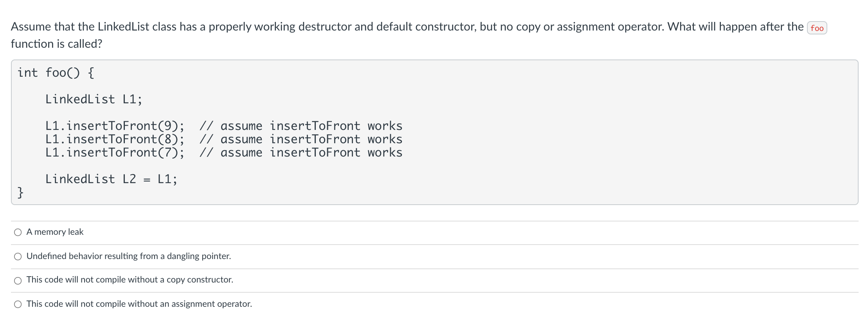The image size is (868, 324).
Task: Select the 'A memory leak' radio button
Action: [x=18, y=232]
